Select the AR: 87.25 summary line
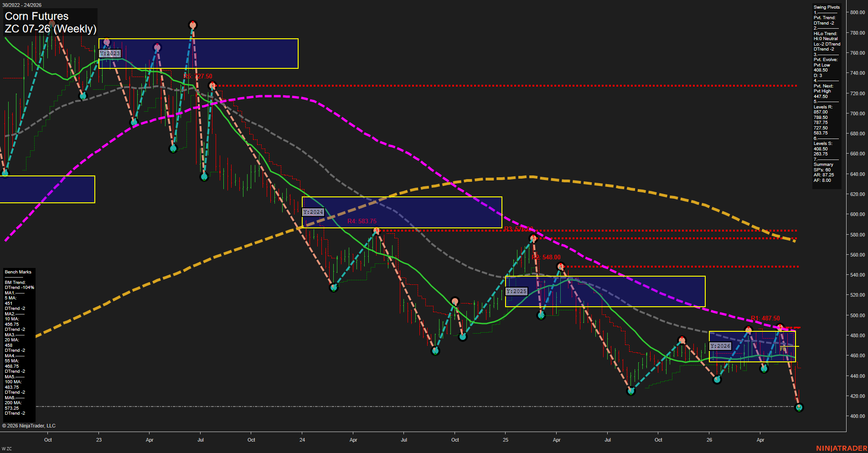Image resolution: width=868 pixels, height=453 pixels. click(824, 175)
